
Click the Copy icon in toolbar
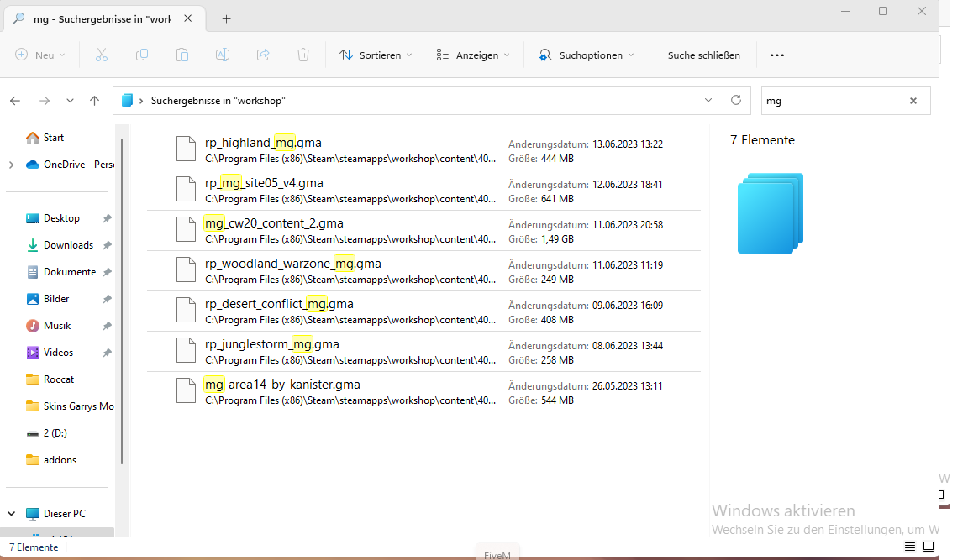(x=142, y=55)
